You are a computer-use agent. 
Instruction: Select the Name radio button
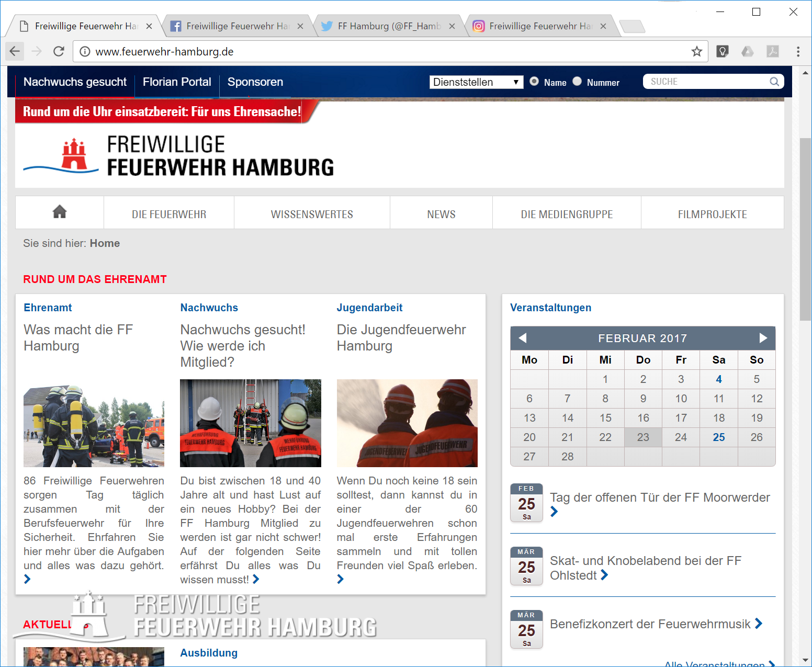tap(534, 81)
